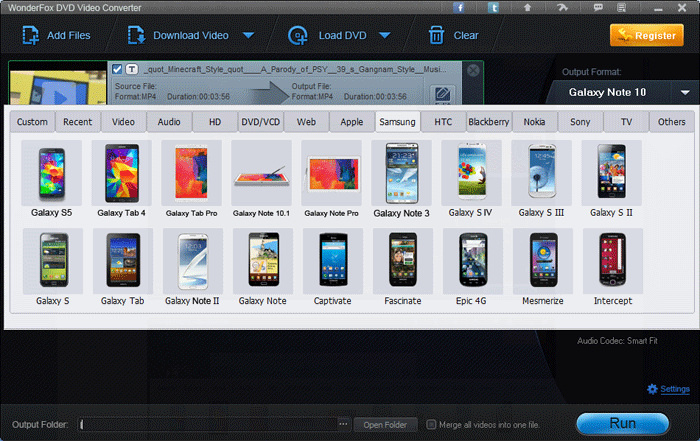This screenshot has height=441, width=700.
Task: Pick the Galaxy Tab Pro device icon
Action: [192, 173]
